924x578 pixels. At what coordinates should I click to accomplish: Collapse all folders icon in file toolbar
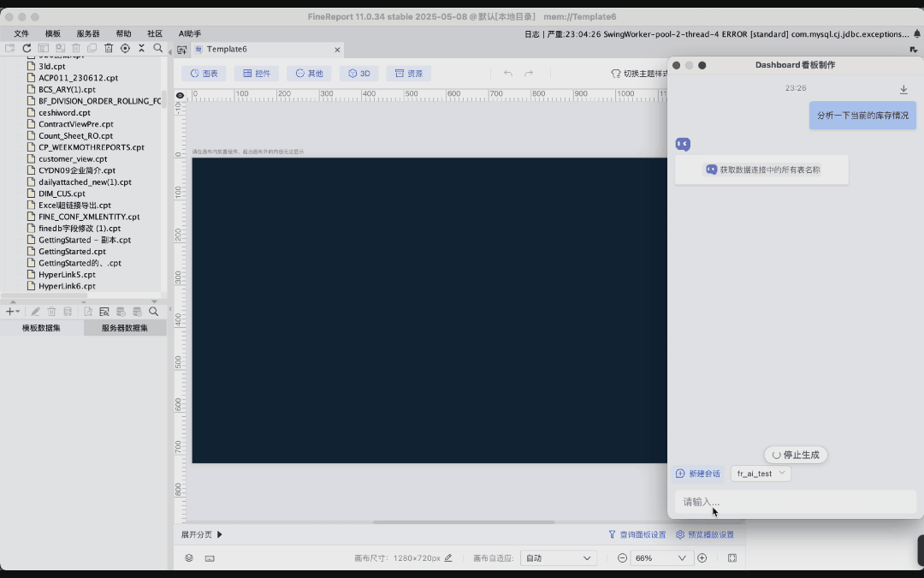tap(141, 48)
